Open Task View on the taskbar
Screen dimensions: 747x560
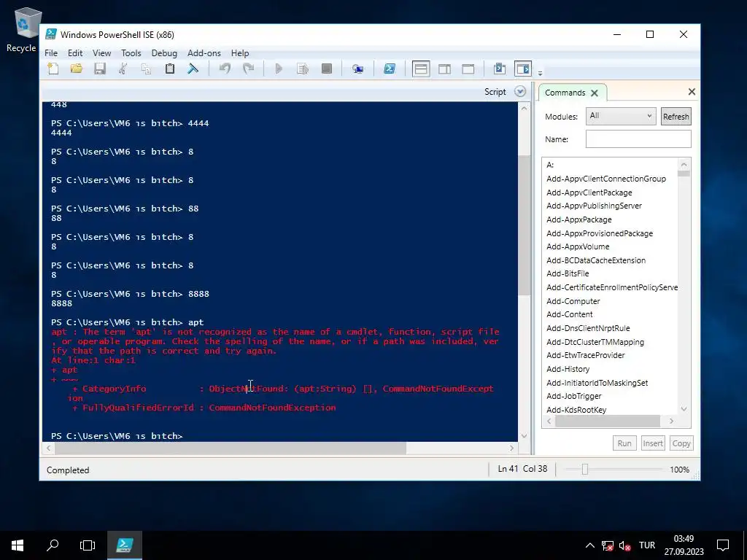click(88, 545)
